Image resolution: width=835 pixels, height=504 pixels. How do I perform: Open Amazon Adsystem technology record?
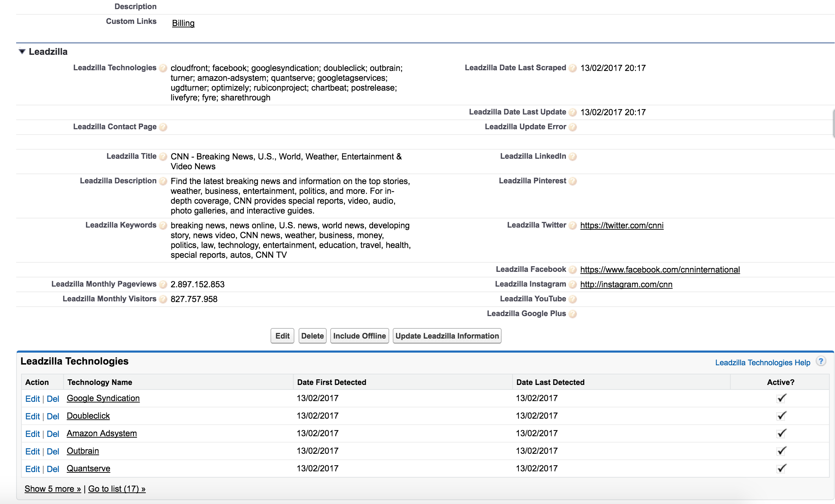[x=102, y=433]
